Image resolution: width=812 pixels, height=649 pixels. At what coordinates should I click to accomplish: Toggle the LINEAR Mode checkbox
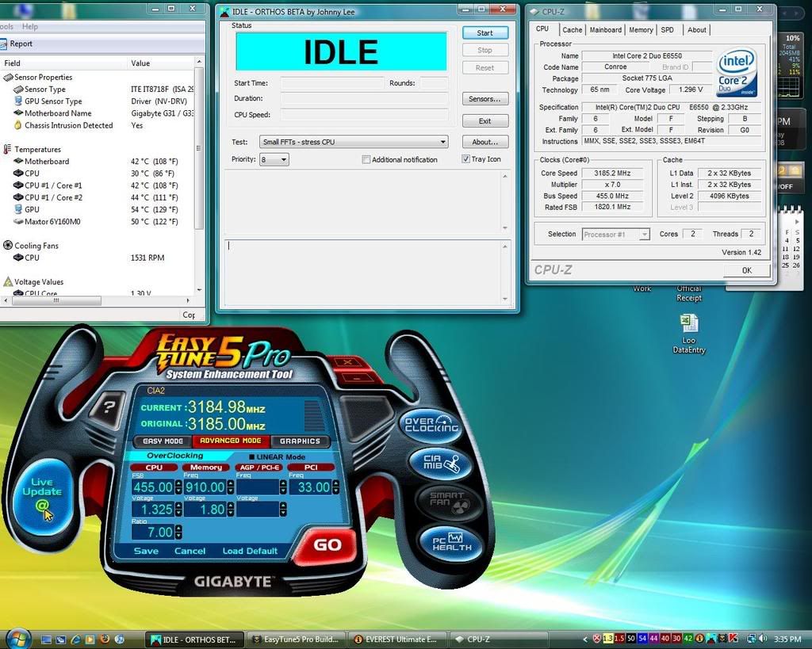(x=251, y=456)
